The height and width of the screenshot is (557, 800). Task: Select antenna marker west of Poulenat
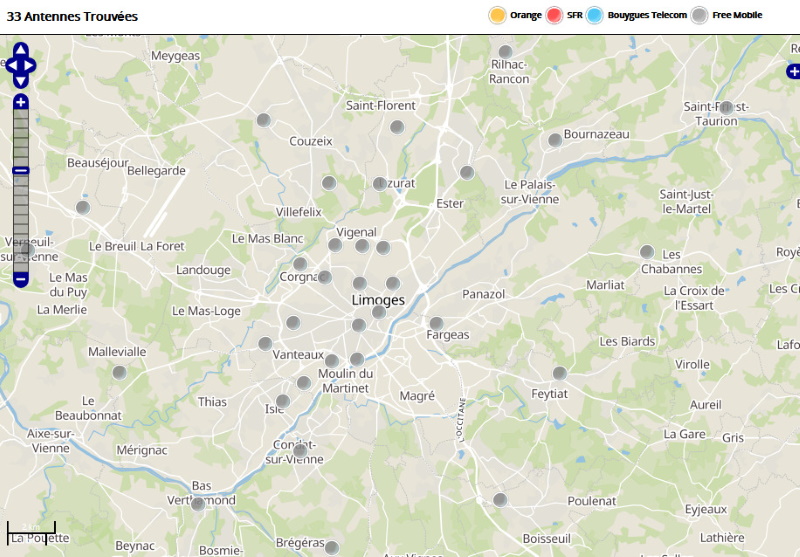[x=500, y=500]
